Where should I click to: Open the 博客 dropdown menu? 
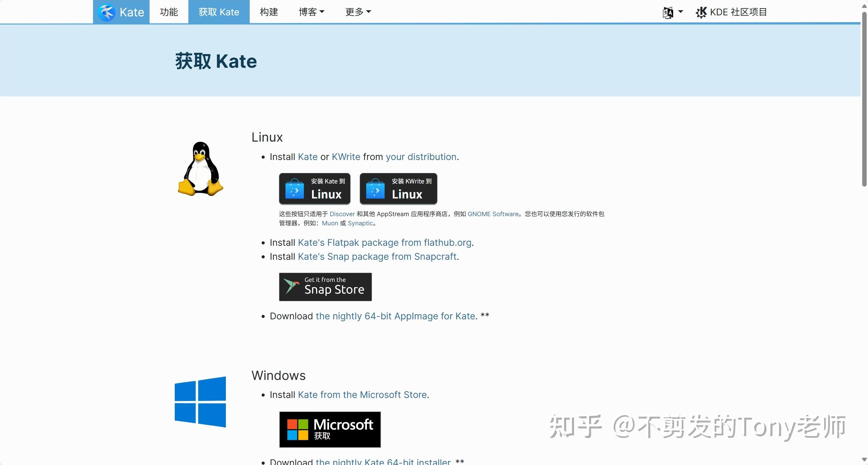click(311, 12)
